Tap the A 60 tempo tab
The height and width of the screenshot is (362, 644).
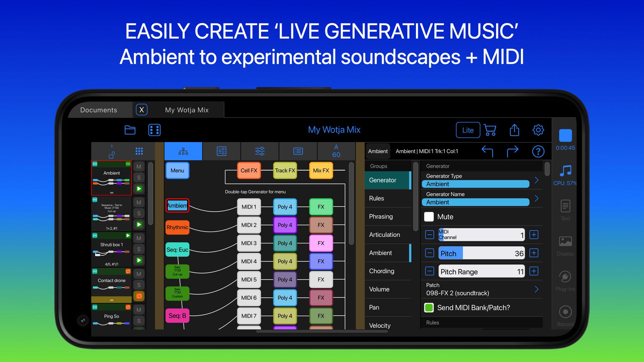pyautogui.click(x=336, y=151)
